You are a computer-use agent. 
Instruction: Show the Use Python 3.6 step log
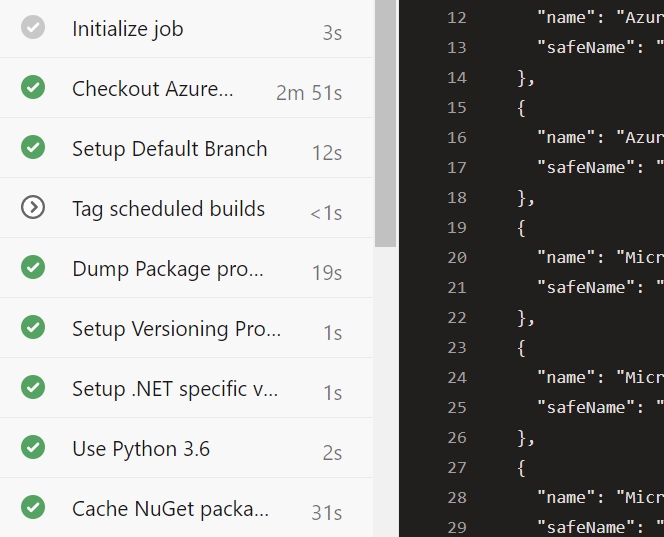(141, 449)
